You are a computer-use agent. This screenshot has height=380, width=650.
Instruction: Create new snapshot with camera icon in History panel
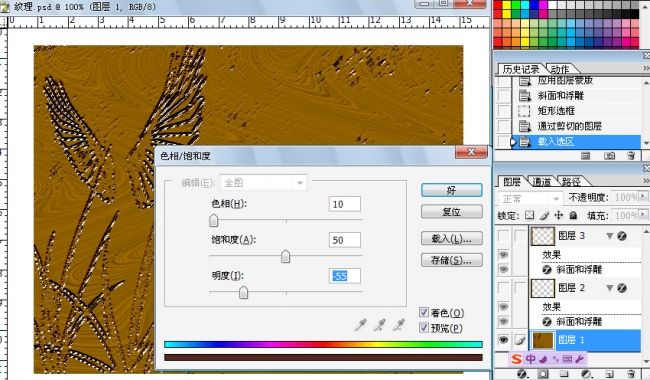point(609,155)
